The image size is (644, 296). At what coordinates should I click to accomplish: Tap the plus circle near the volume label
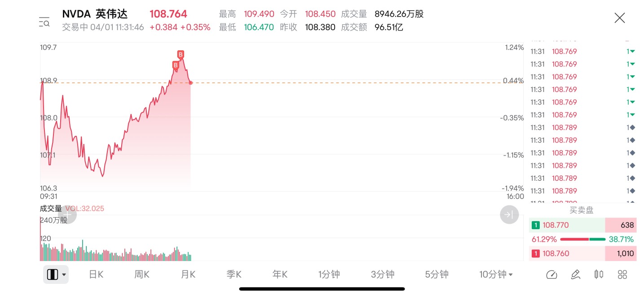point(67,214)
